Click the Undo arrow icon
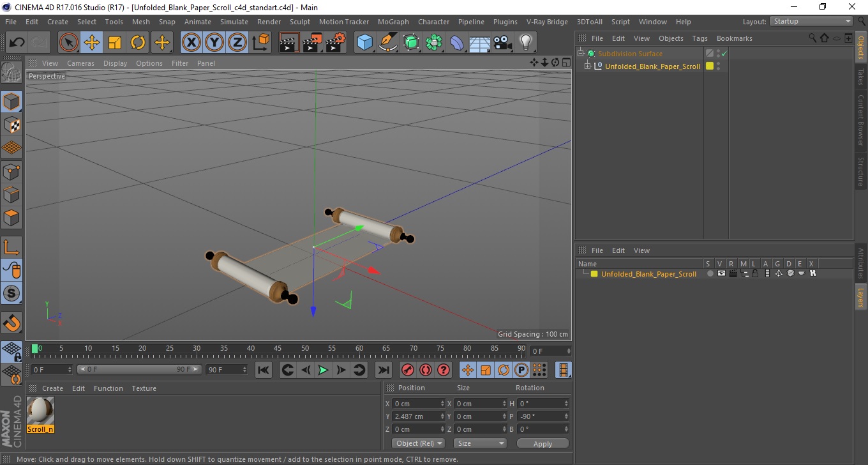Viewport: 868px width, 465px height. [x=17, y=43]
